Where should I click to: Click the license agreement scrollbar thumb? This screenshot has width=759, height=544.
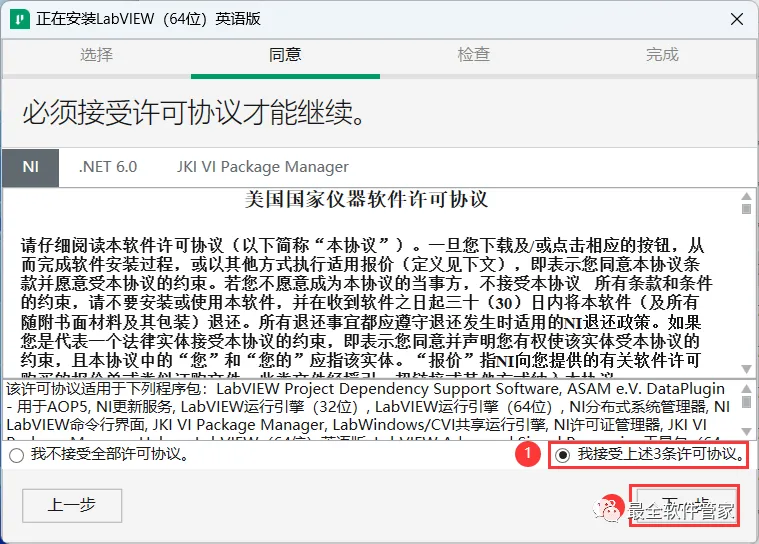pyautogui.click(x=746, y=209)
